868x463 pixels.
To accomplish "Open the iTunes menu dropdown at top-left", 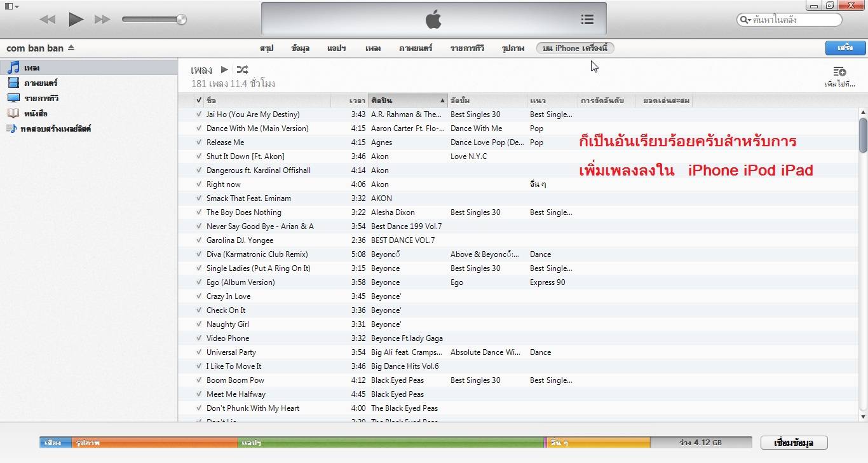I will [x=11, y=6].
